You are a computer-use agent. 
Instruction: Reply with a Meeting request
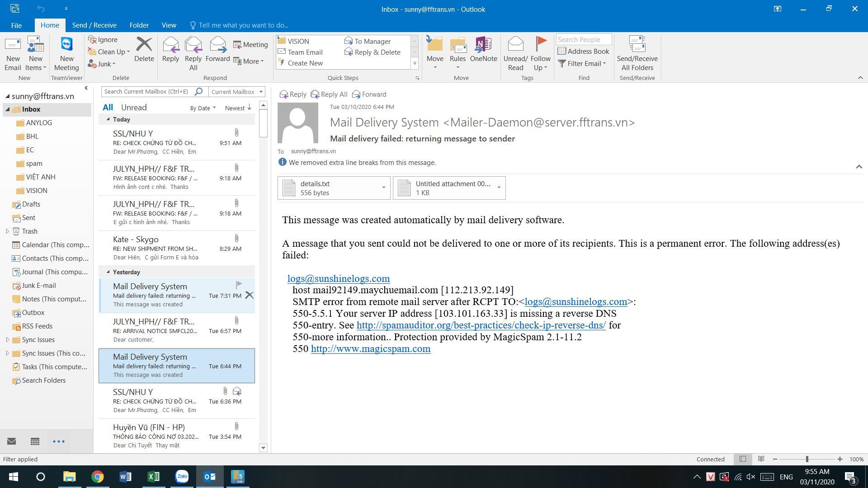coord(250,45)
